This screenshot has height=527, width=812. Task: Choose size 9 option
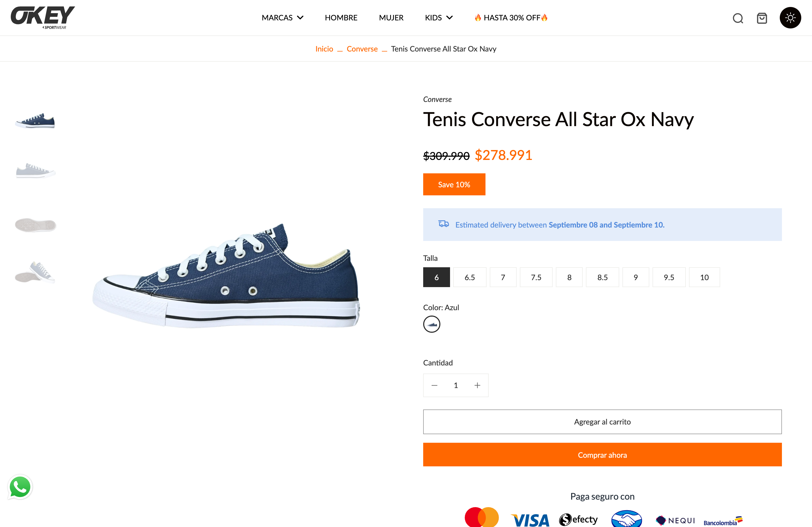(635, 277)
